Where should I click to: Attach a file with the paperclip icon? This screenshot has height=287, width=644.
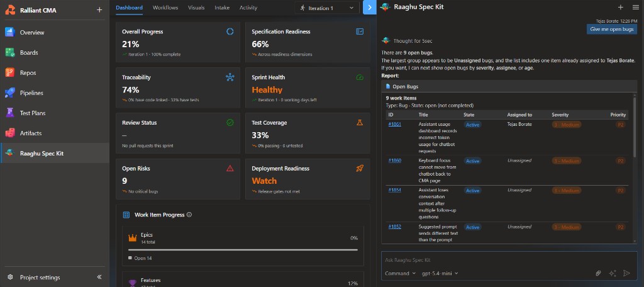pyautogui.click(x=599, y=273)
